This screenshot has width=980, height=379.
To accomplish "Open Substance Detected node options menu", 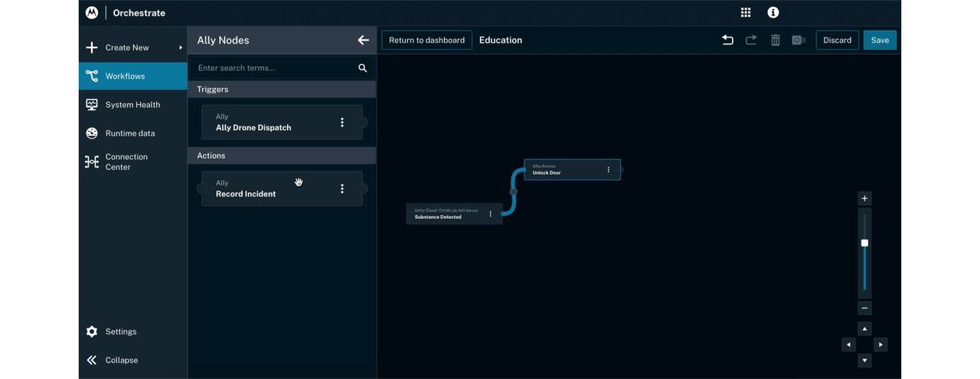I will [491, 214].
